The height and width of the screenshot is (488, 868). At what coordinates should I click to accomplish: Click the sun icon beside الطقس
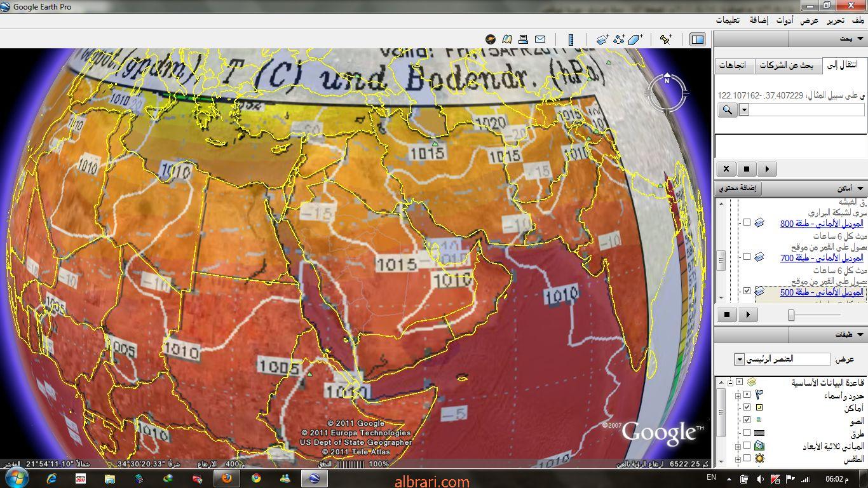759,458
